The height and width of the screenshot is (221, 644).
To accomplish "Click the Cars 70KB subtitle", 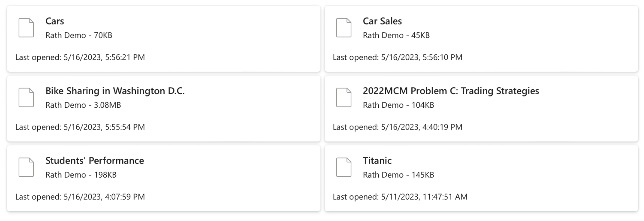I will pos(79,35).
